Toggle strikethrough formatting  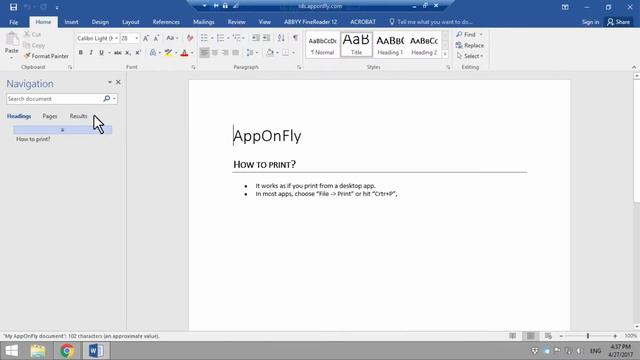point(118,53)
